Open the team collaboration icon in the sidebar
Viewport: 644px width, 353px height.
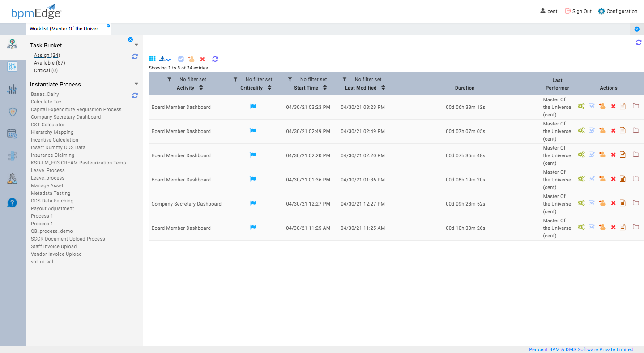pos(12,178)
